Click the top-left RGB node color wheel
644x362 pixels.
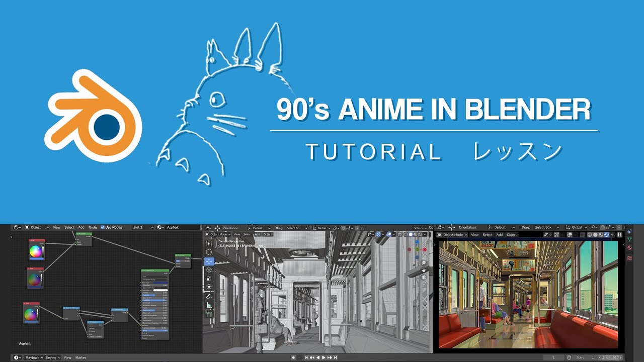pyautogui.click(x=36, y=251)
